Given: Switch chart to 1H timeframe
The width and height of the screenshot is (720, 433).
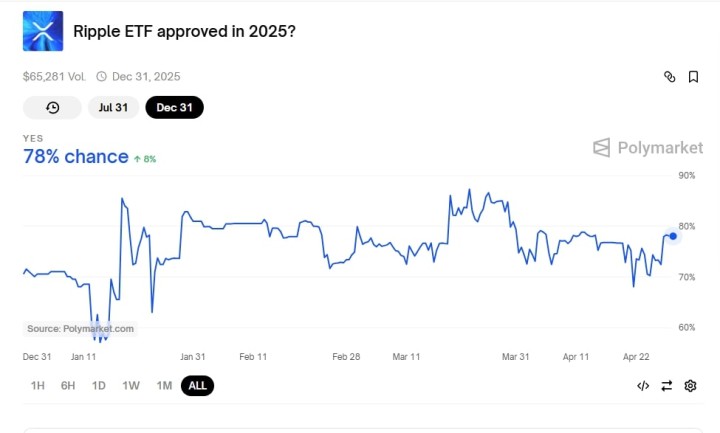Looking at the screenshot, I should click(38, 386).
